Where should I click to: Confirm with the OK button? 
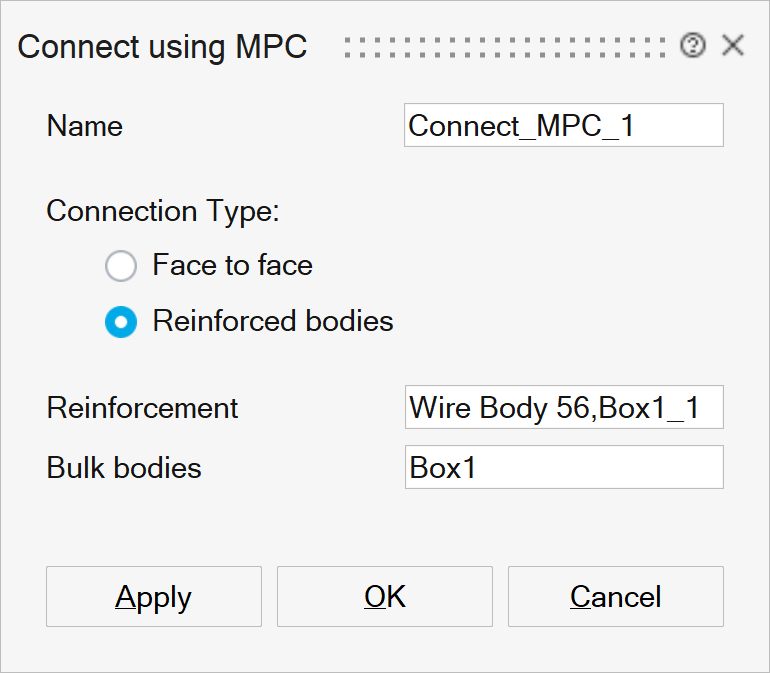385,597
